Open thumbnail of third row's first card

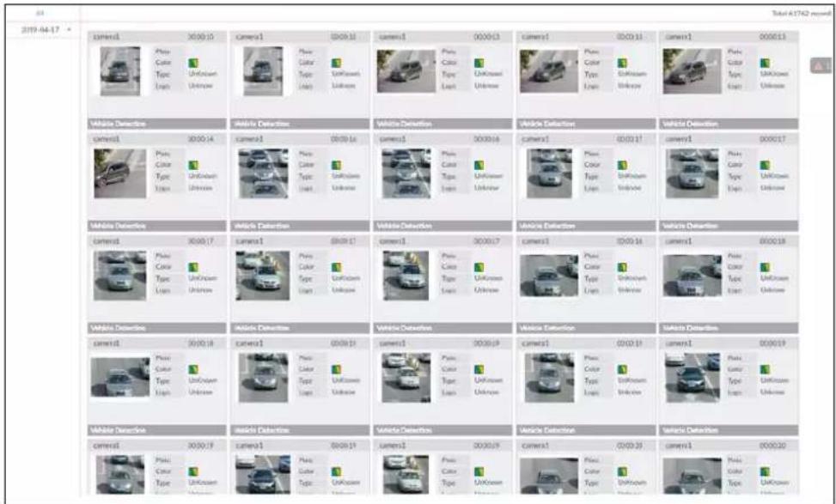[x=120, y=276]
